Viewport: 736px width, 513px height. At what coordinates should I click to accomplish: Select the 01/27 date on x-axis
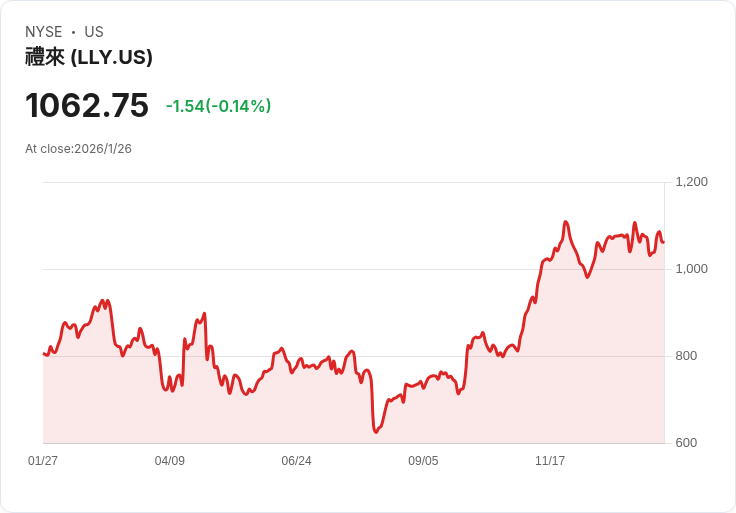coord(43,461)
